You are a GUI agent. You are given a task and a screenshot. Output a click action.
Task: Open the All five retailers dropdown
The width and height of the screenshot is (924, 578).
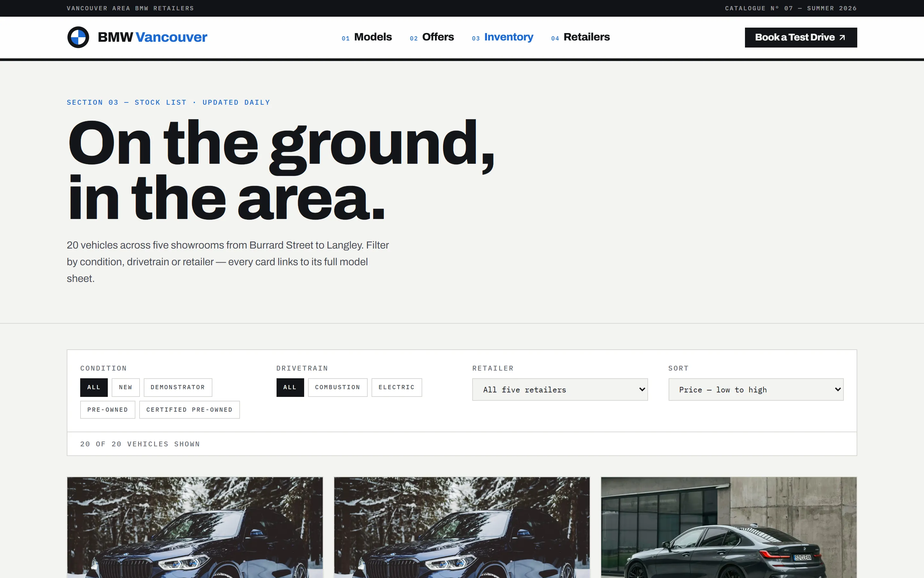560,389
